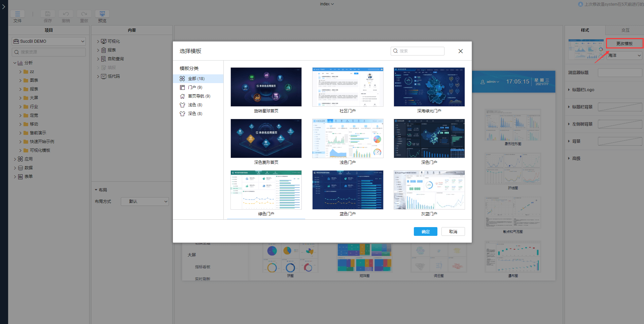Click the 取消 cancel button

pyautogui.click(x=453, y=231)
